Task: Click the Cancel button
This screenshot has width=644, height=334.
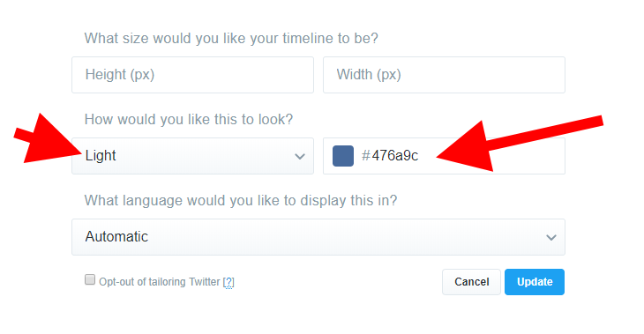Action: [x=471, y=282]
